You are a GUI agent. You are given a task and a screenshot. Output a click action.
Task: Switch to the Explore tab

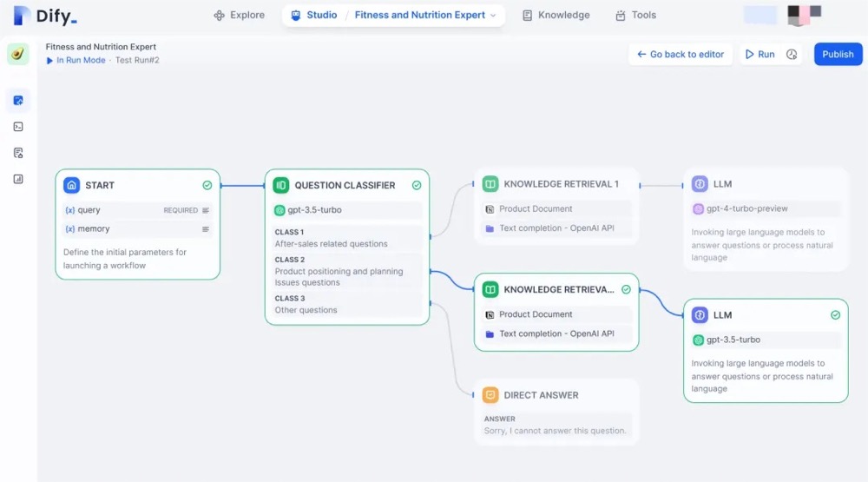240,15
